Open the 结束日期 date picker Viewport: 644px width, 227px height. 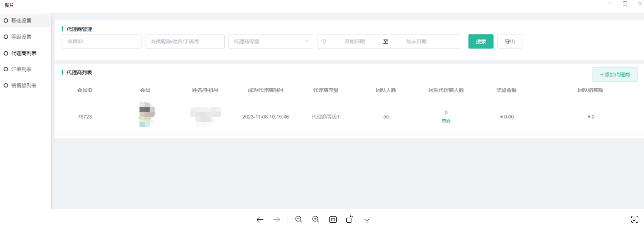(416, 42)
